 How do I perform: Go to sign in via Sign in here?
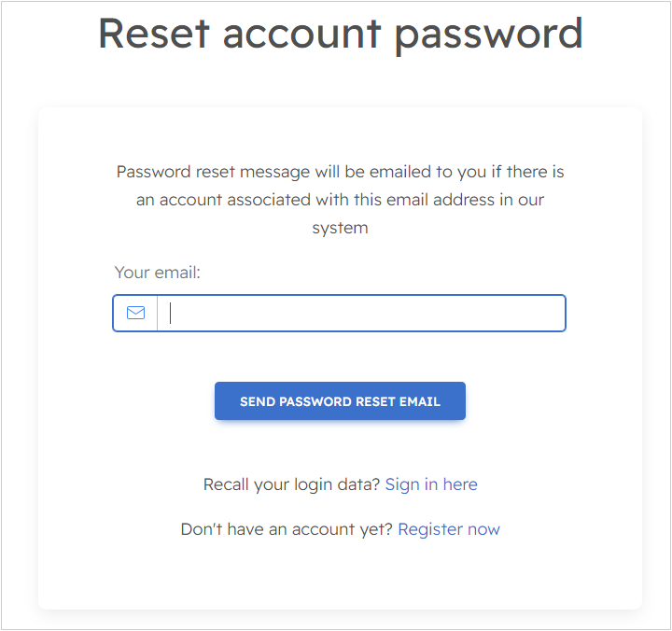pos(431,484)
